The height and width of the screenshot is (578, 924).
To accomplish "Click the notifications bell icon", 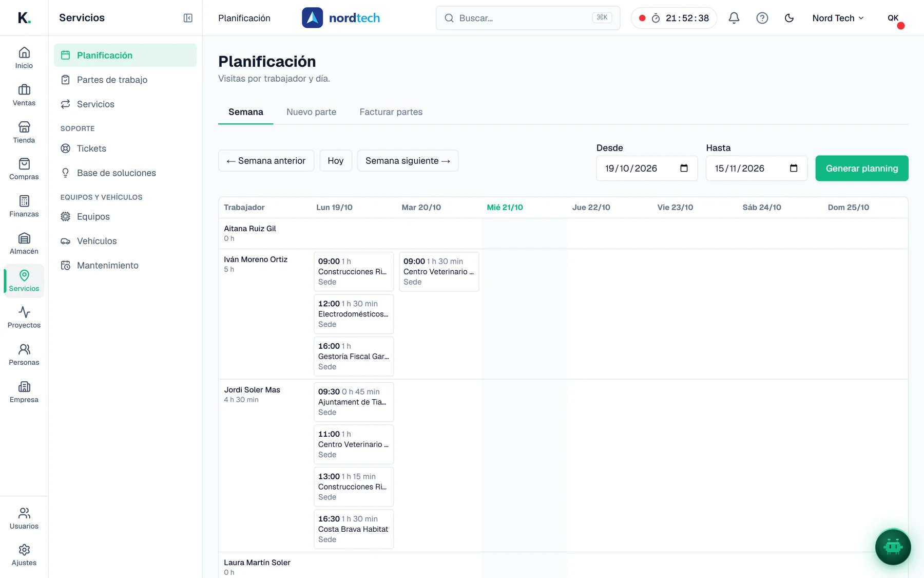I will click(x=734, y=18).
